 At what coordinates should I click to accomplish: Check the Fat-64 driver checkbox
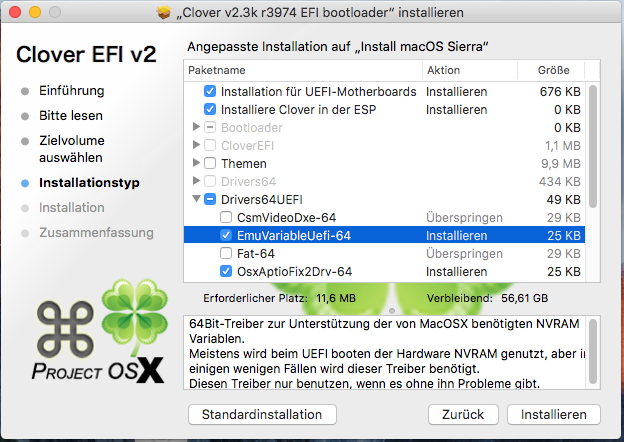(226, 253)
